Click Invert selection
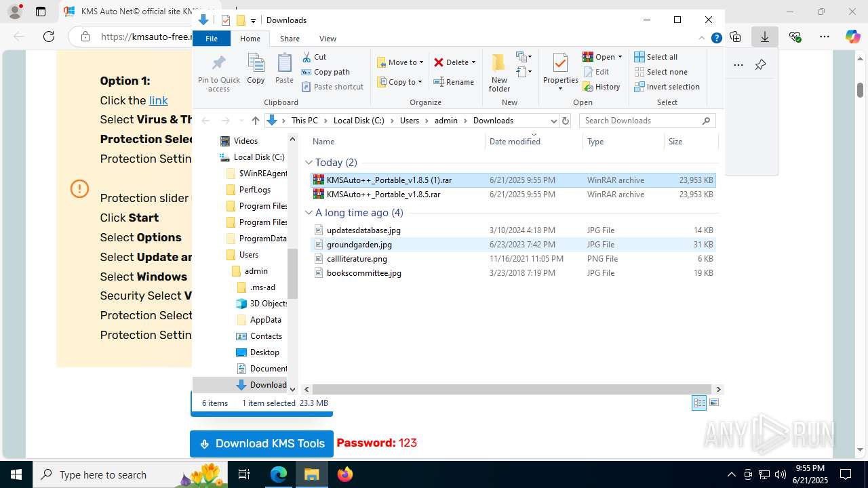 (667, 87)
